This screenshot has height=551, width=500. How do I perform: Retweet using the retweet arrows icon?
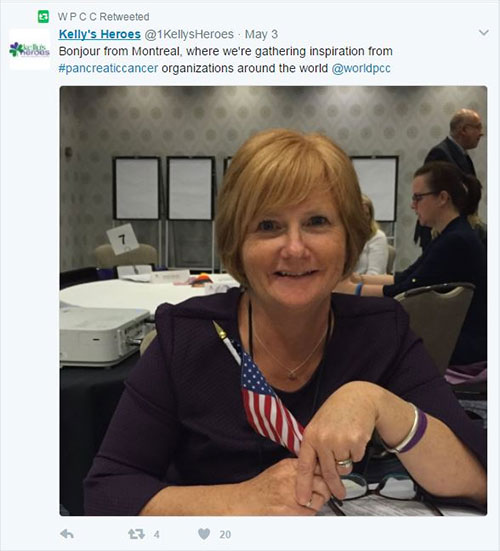pos(137,534)
